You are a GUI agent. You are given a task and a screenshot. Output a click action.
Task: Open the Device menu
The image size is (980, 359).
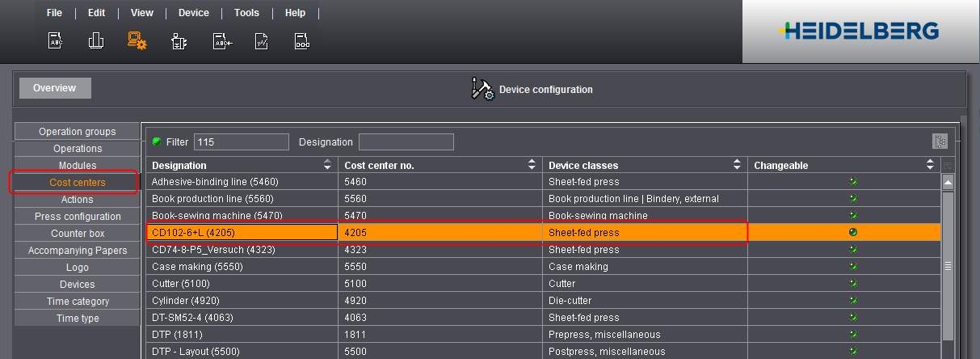click(193, 13)
